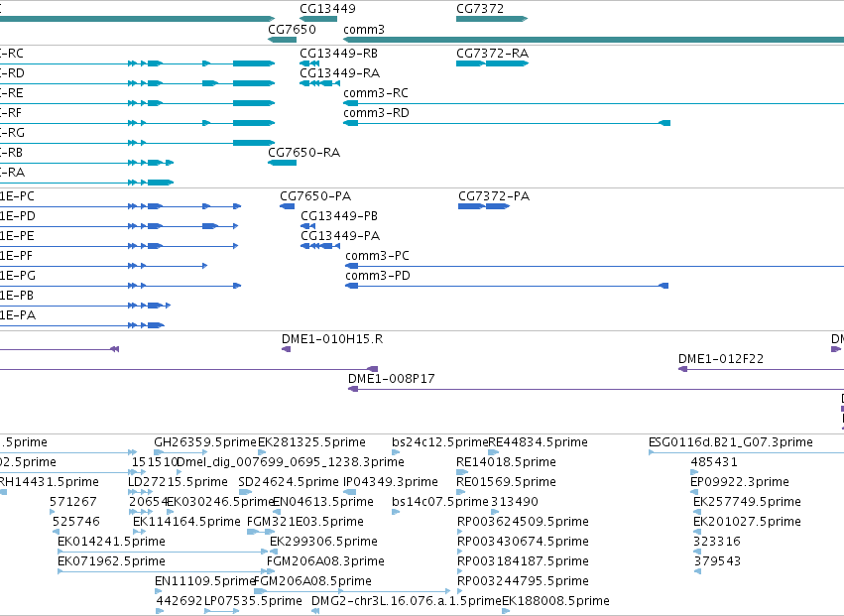Select the 313490 feature label

pos(515,501)
